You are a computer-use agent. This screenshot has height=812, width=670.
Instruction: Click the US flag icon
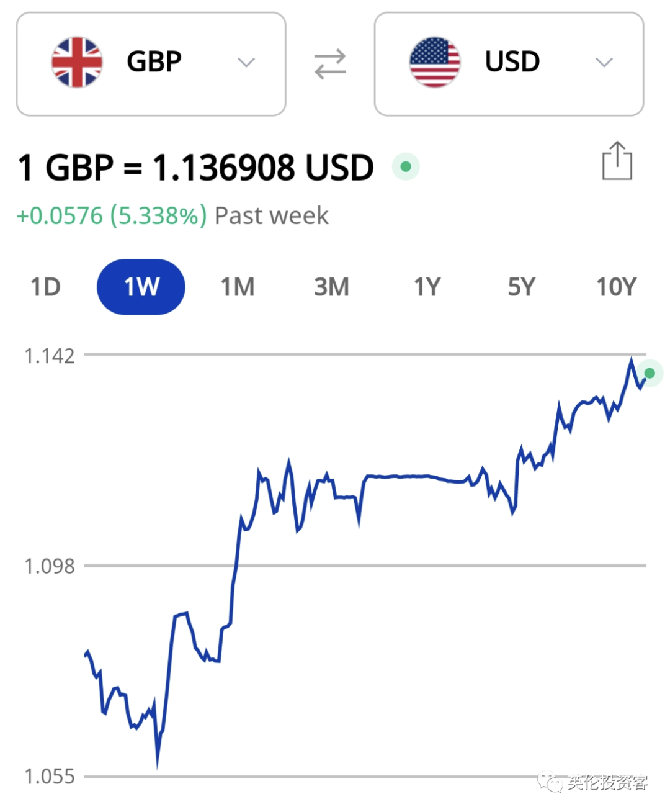click(x=435, y=62)
